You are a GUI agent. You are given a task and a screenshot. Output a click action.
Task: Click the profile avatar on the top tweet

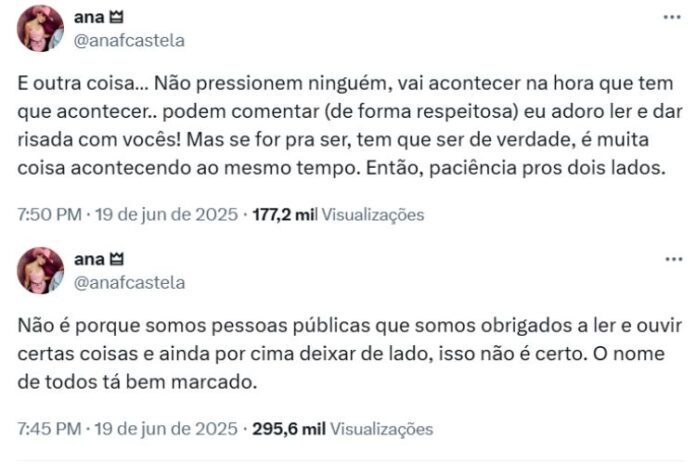tap(41, 28)
